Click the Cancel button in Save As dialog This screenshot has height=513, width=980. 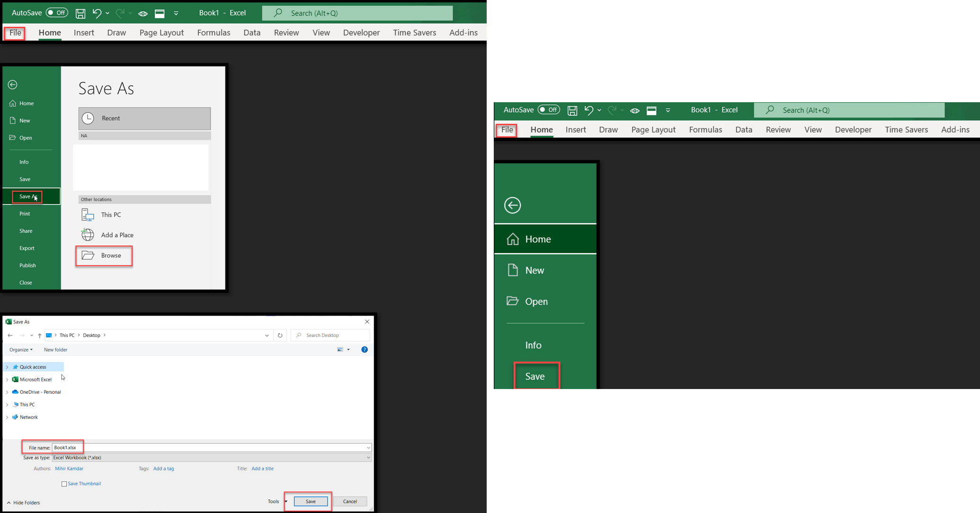tap(349, 501)
